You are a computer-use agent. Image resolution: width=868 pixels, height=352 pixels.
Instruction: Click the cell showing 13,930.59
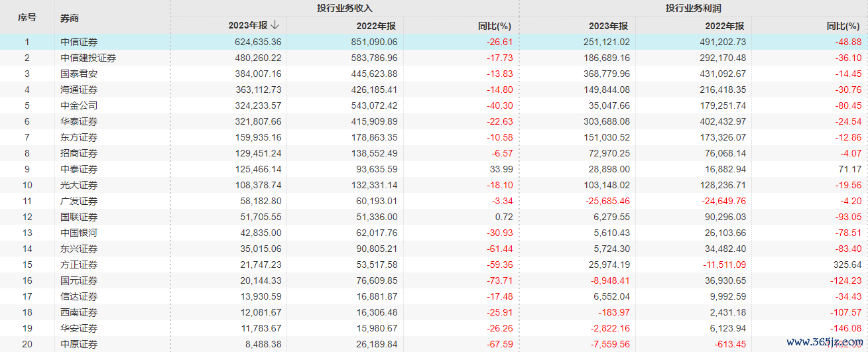[x=261, y=296]
